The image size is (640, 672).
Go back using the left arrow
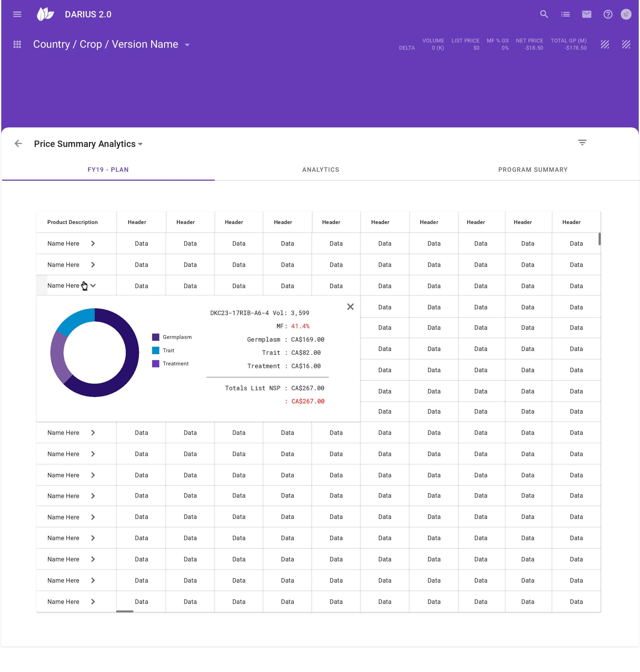point(18,144)
